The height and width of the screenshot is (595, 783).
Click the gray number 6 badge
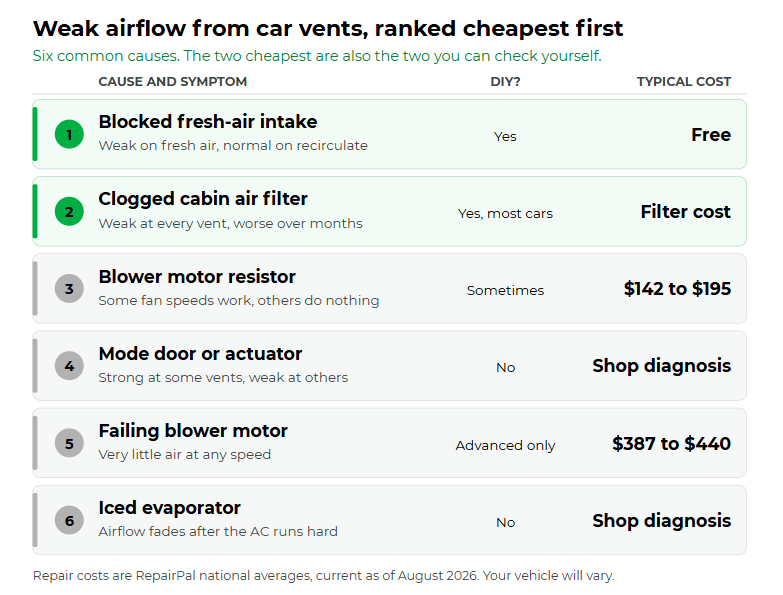coord(69,520)
